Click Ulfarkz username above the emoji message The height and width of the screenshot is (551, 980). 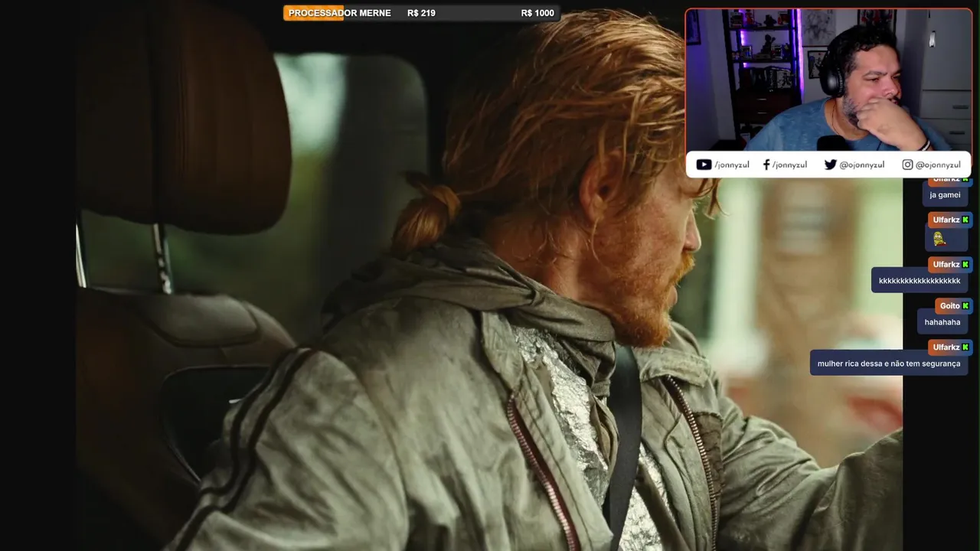[946, 220]
